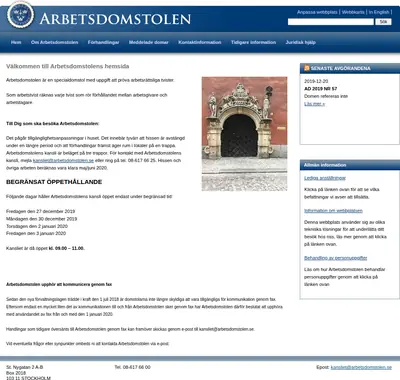Open Juridisk hjälp menu item
400x380 pixels.
(301, 42)
